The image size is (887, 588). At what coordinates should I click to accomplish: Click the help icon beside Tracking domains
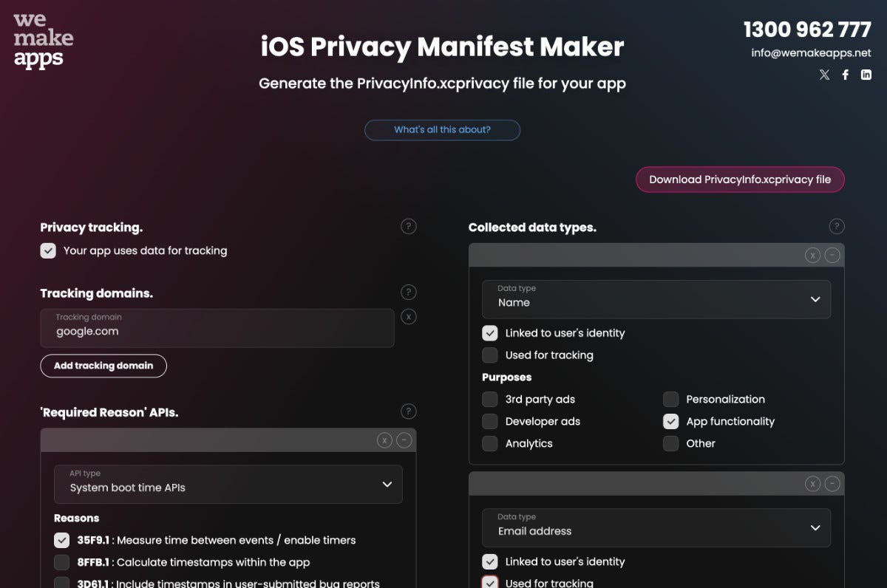[408, 292]
